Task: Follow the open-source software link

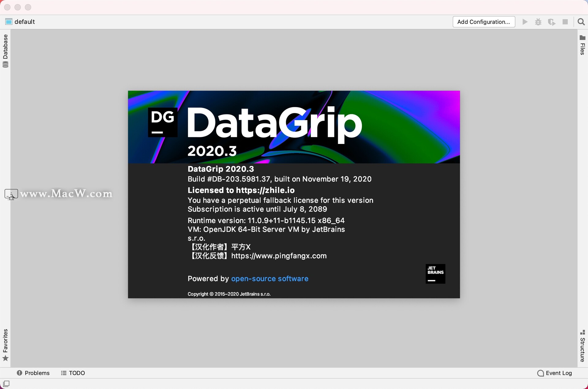Action: [269, 278]
